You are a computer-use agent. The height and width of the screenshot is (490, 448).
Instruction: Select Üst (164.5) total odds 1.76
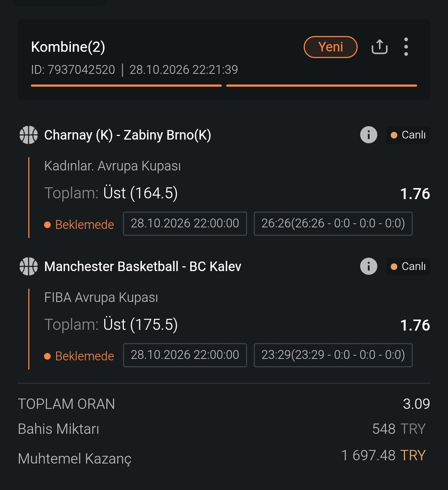coord(415,194)
